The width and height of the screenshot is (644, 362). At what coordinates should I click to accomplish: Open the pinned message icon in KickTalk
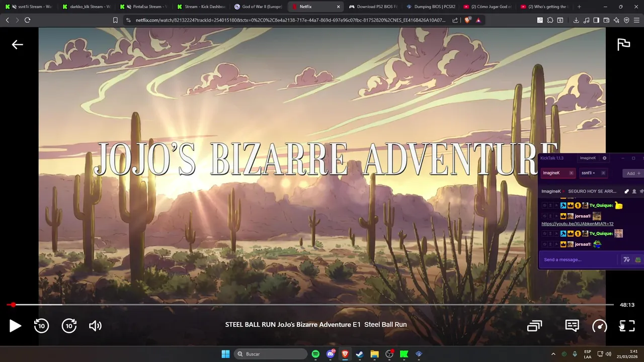(641, 192)
